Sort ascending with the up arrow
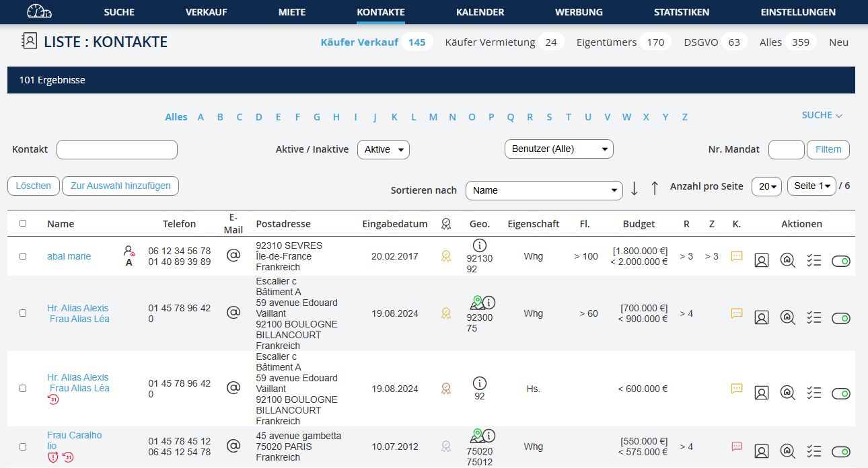Image resolution: width=868 pixels, height=468 pixels. click(x=654, y=189)
